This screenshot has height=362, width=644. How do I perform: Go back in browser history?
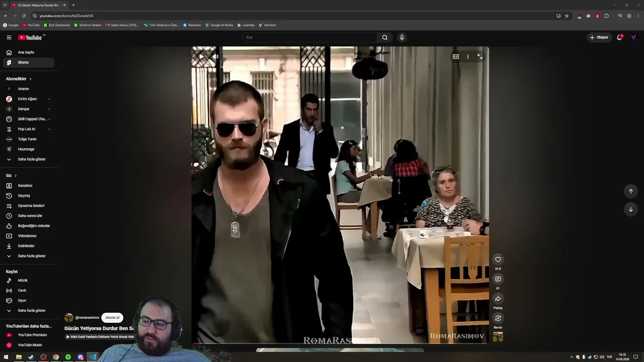pos(6,16)
